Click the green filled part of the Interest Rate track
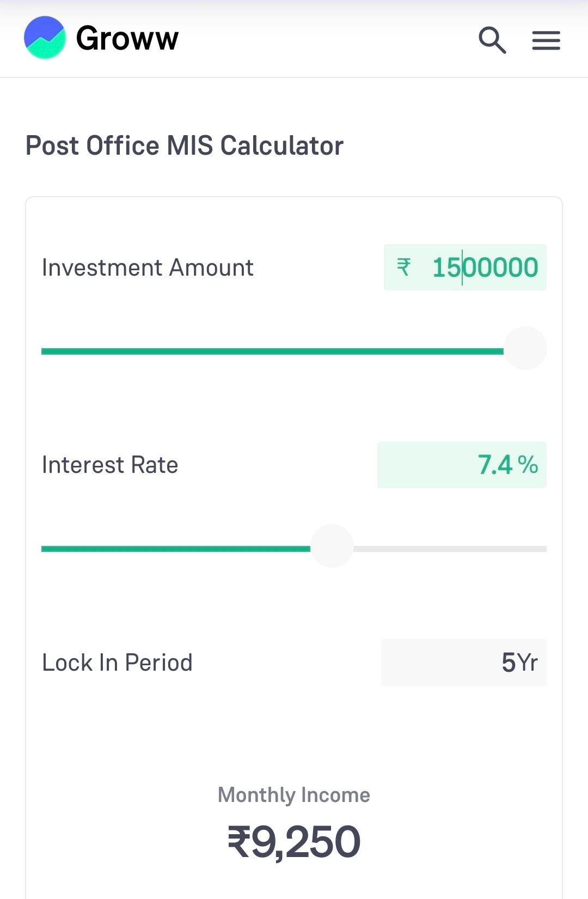Viewport: 588px width, 899px height. [174, 549]
